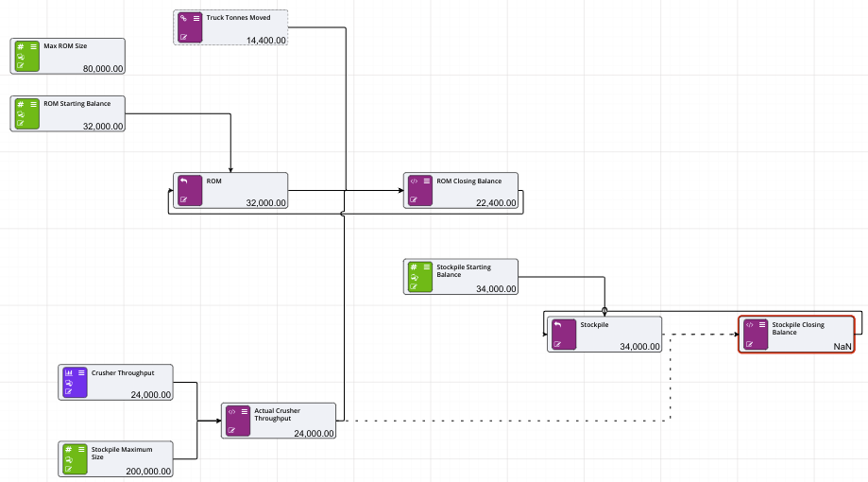
Task: Click the hash icon on Stockpile Starting Balance
Action: [x=413, y=267]
